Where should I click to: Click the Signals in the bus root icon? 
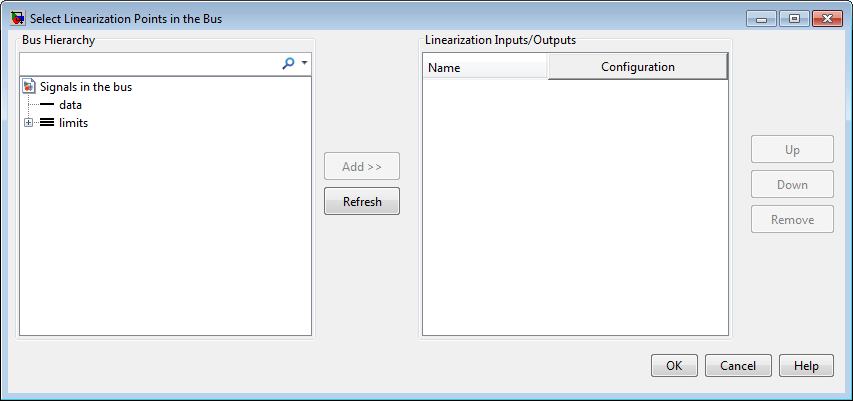tap(29, 87)
